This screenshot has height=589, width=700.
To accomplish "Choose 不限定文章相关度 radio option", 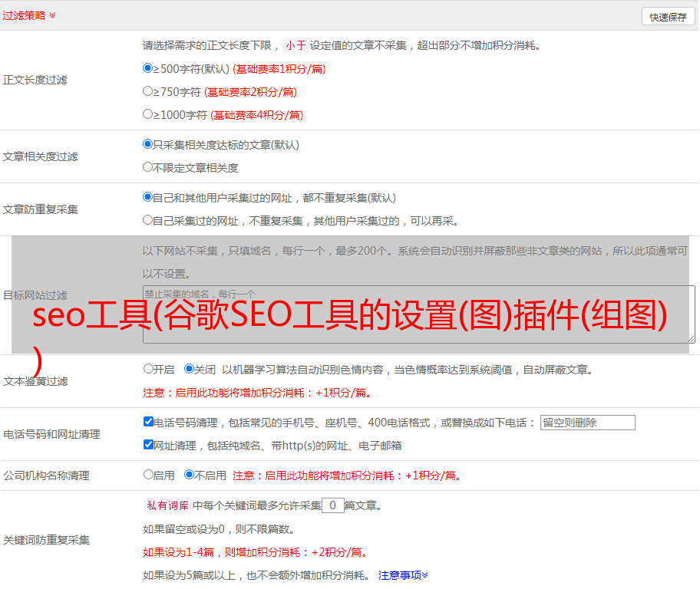I will [x=147, y=167].
